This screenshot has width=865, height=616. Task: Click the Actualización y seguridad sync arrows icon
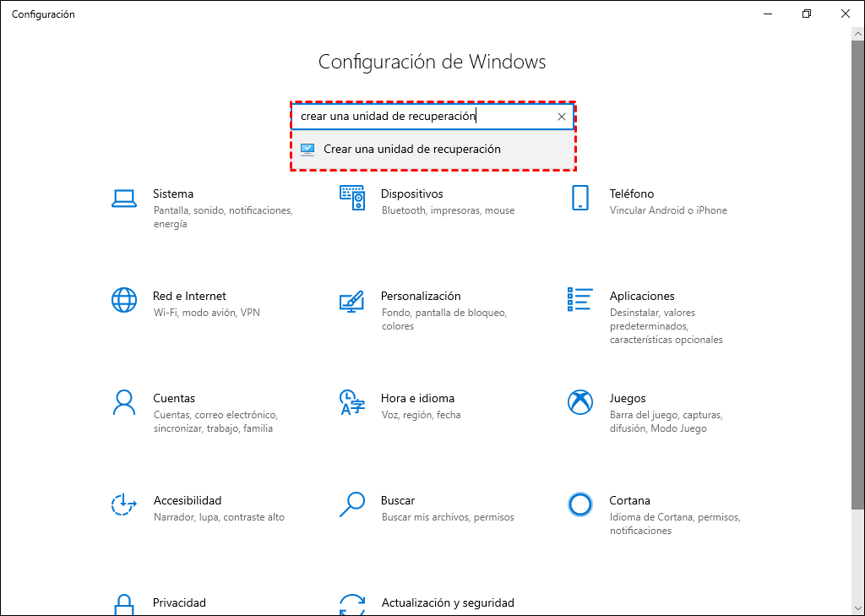(351, 604)
